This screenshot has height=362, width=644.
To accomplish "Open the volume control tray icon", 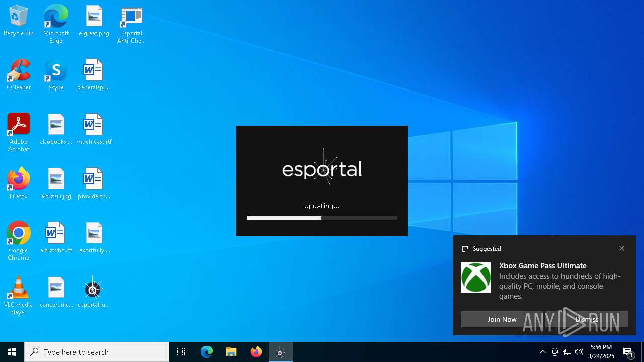I will click(579, 352).
